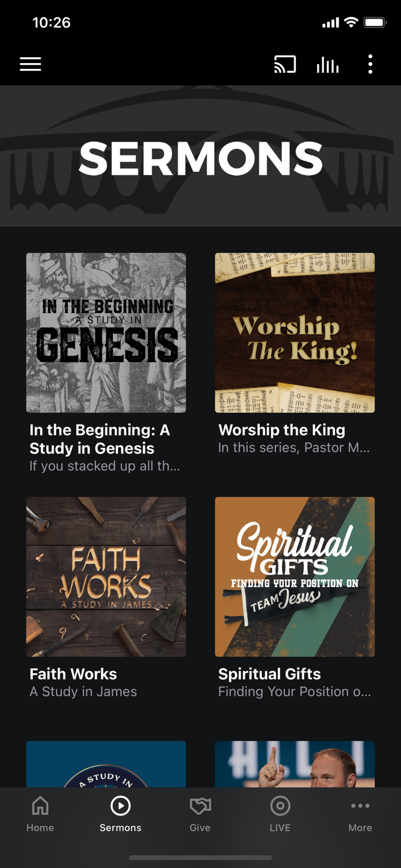Tap the Cast screen icon

(285, 64)
